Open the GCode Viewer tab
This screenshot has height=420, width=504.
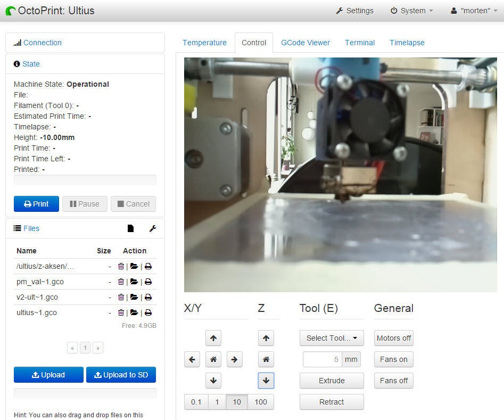click(305, 43)
